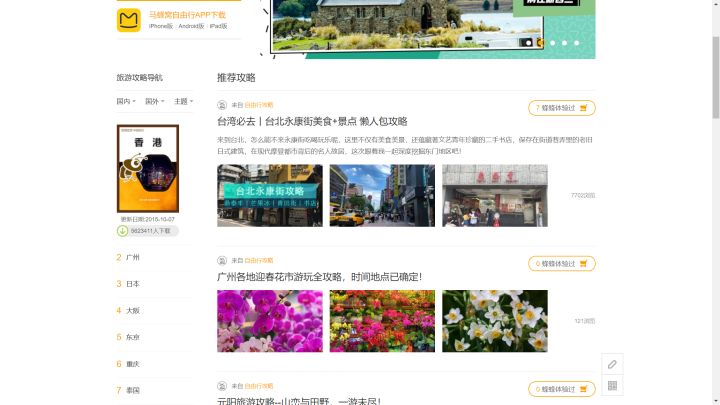Select the last carousel indicator dot
This screenshot has width=720, height=405.
point(576,43)
